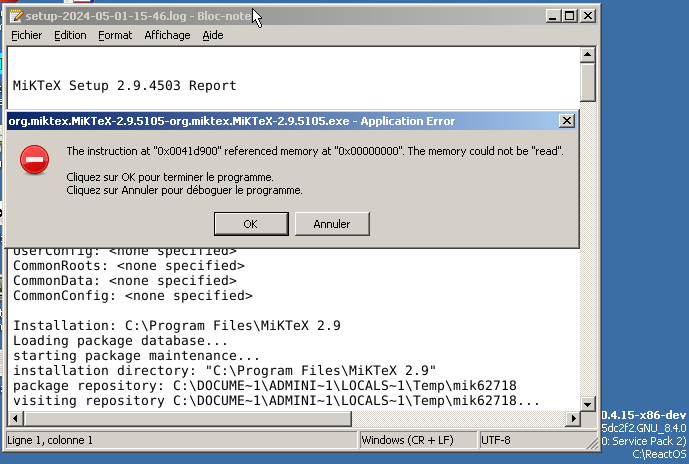Click the window resize grip at corner
689x464 pixels.
[x=592, y=443]
